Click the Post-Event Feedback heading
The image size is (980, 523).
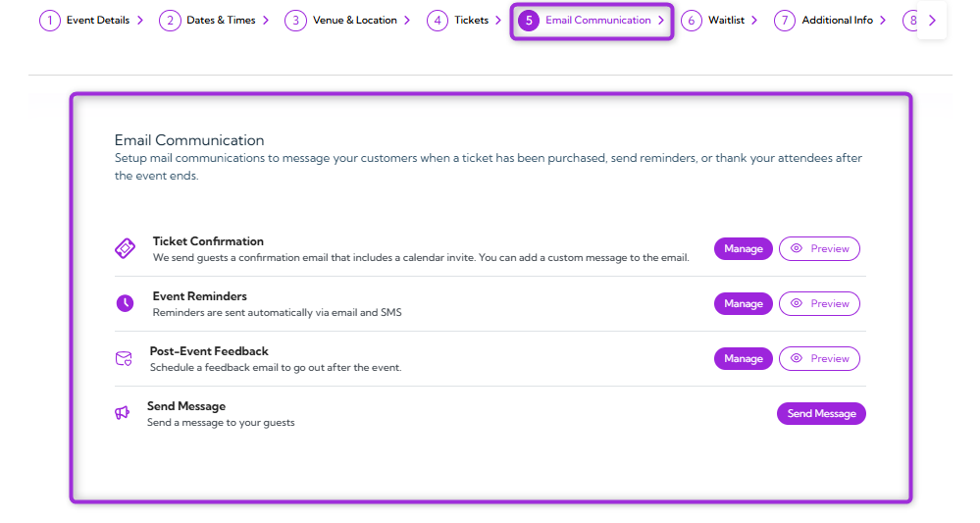pyautogui.click(x=209, y=351)
